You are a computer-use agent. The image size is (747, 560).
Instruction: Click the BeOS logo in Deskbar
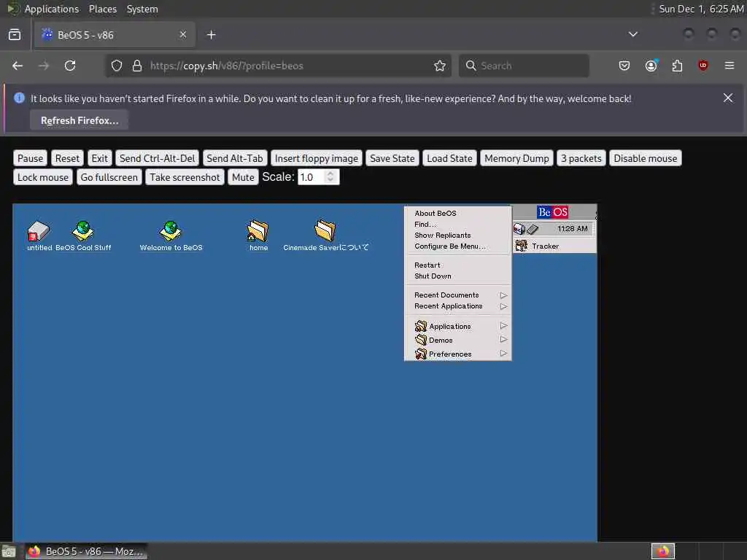[x=552, y=212]
